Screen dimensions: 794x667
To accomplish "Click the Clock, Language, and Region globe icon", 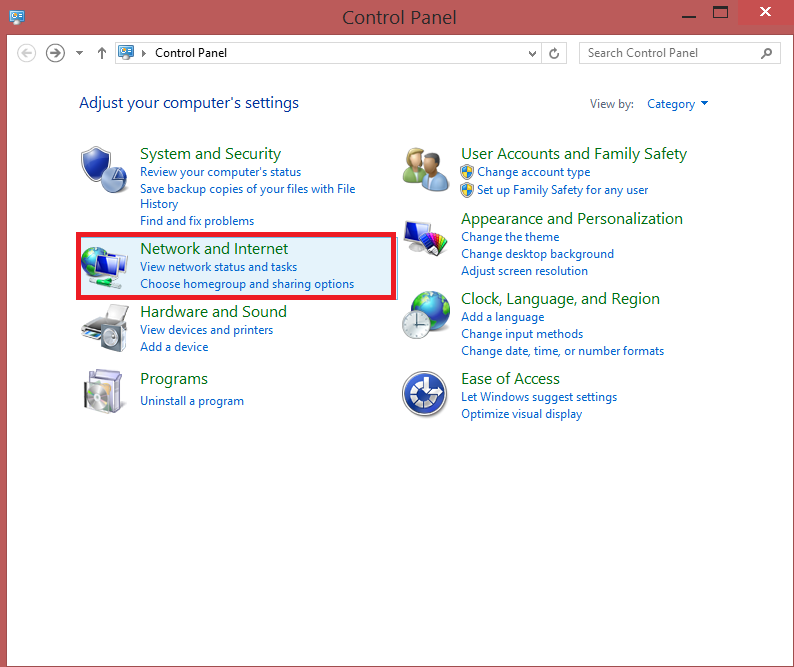I will point(426,315).
